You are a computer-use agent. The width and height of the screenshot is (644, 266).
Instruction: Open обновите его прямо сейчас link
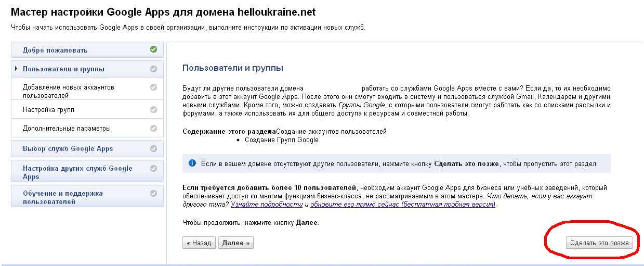tap(403, 205)
